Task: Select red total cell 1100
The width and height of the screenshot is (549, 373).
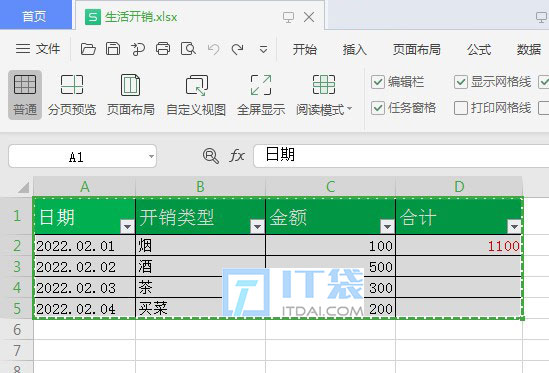Action: (459, 246)
